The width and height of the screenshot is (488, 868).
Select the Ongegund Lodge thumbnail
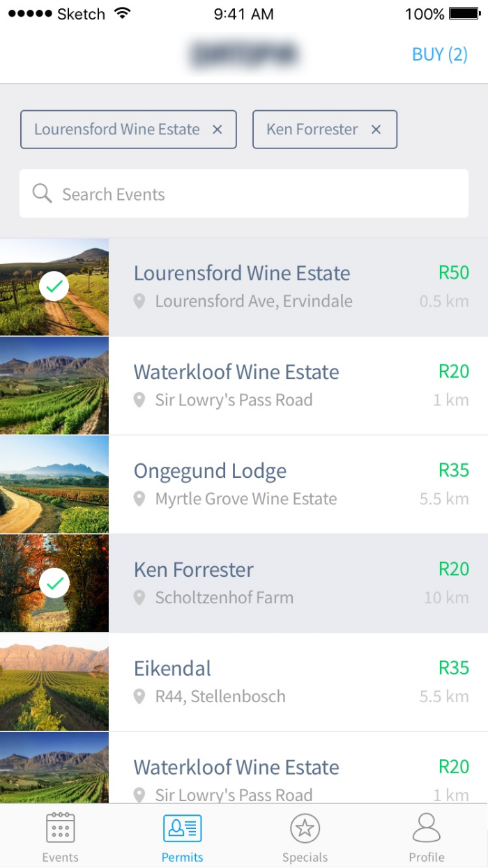[x=54, y=484]
